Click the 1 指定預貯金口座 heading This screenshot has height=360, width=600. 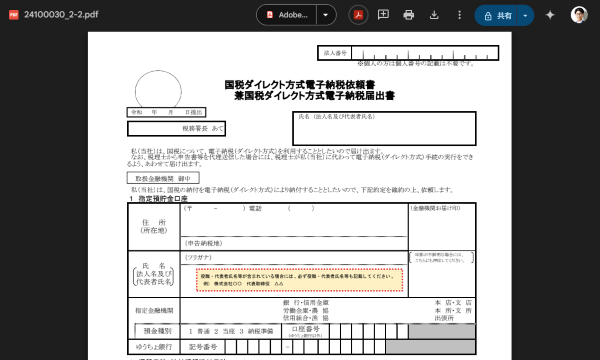pos(158,199)
